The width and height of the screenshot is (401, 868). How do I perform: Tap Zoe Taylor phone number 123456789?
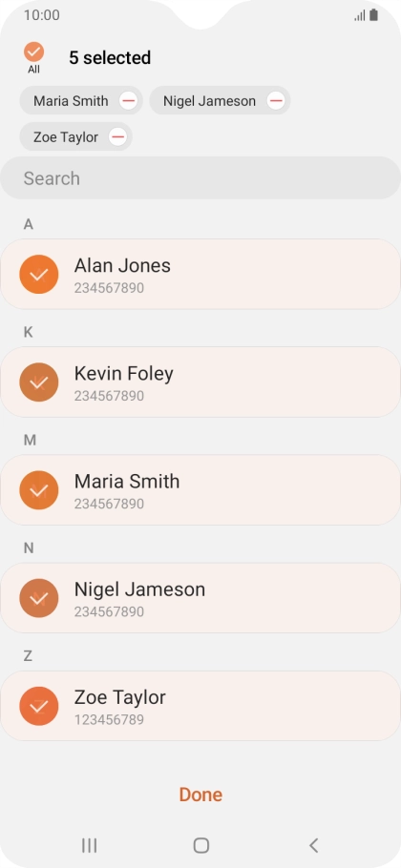[x=109, y=719]
